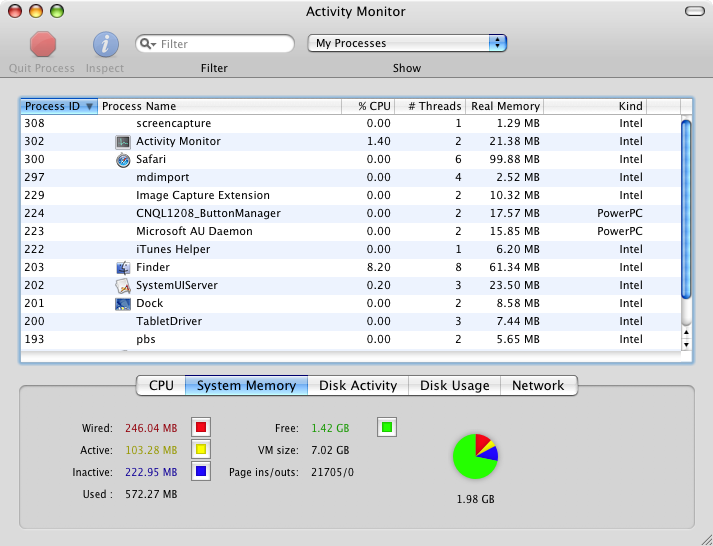Open the Disk Activity tab
The width and height of the screenshot is (713, 546).
click(358, 386)
